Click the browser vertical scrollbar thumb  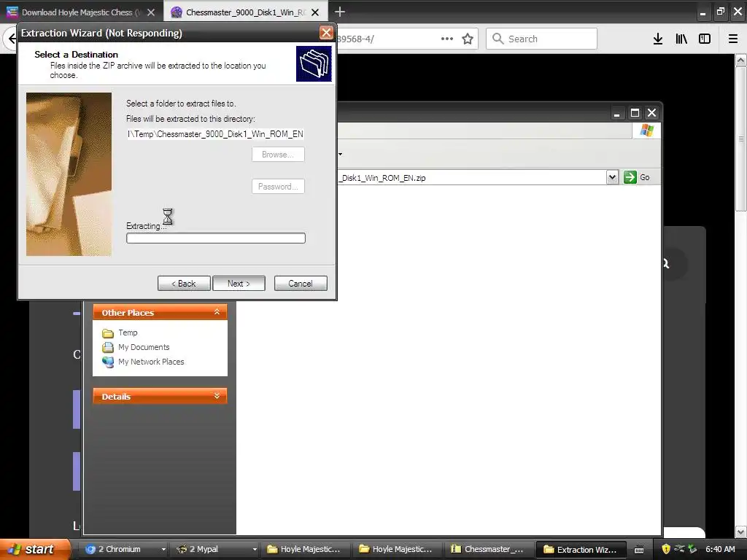pyautogui.click(x=740, y=139)
